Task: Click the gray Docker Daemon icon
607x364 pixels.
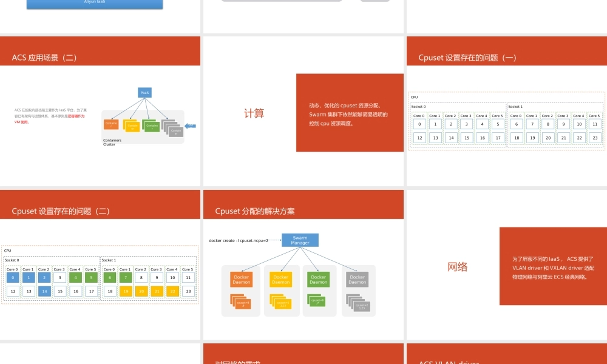Action: 357,279
